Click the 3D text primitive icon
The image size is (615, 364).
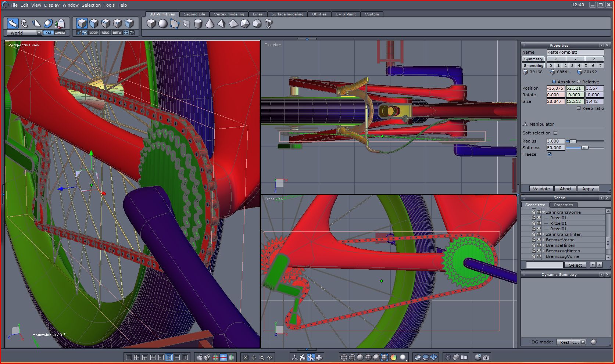click(x=269, y=24)
